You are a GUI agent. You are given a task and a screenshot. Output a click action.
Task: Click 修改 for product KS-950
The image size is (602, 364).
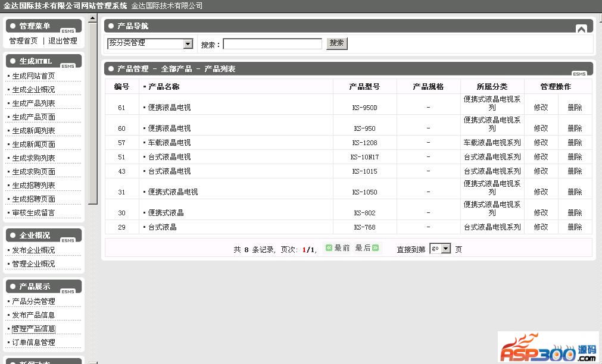(x=541, y=128)
